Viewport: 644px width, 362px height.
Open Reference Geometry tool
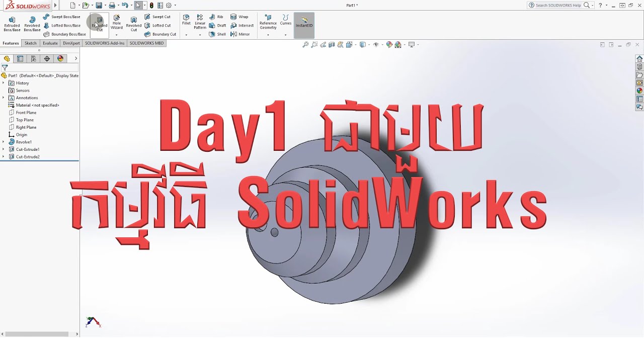coord(268,22)
